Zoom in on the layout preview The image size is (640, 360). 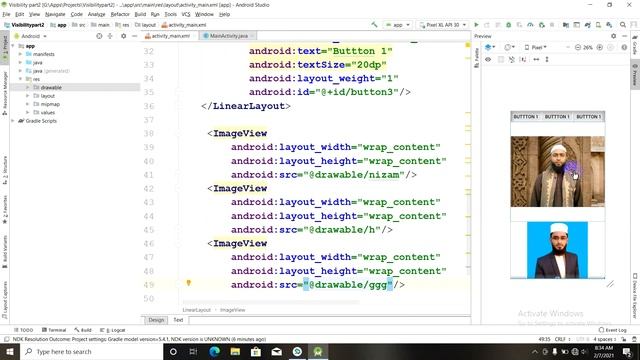click(x=600, y=47)
